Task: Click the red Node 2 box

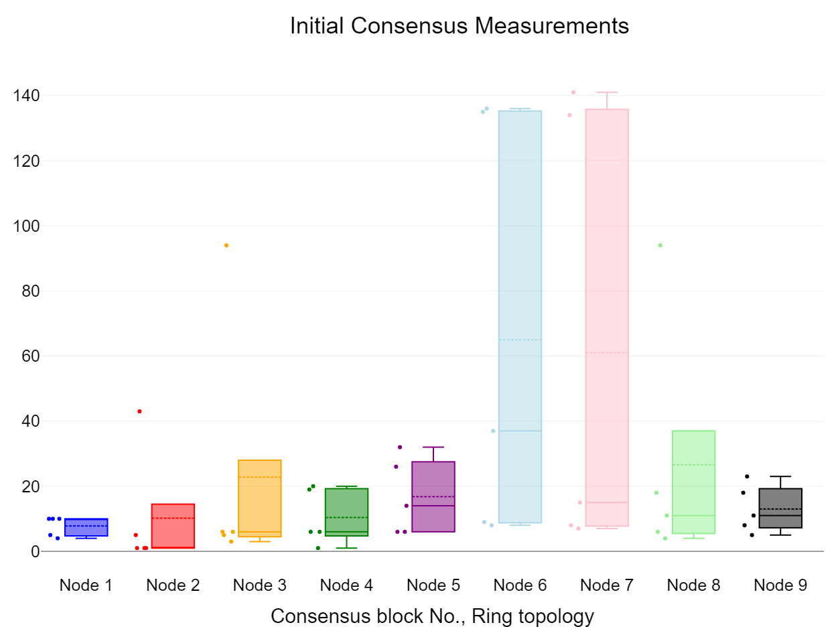Action: tap(173, 526)
